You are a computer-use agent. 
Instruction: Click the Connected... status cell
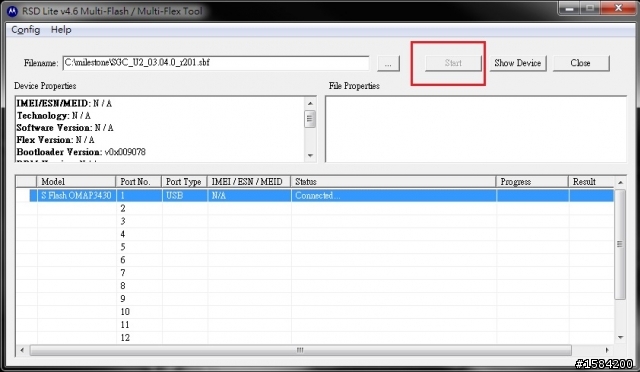[x=393, y=196]
